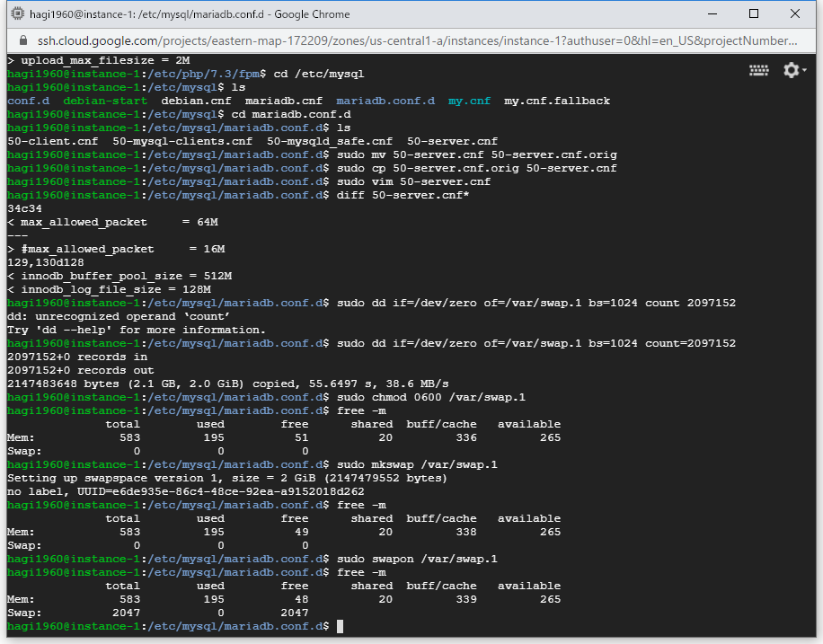Click the buff/cache value '338'

[x=466, y=533]
